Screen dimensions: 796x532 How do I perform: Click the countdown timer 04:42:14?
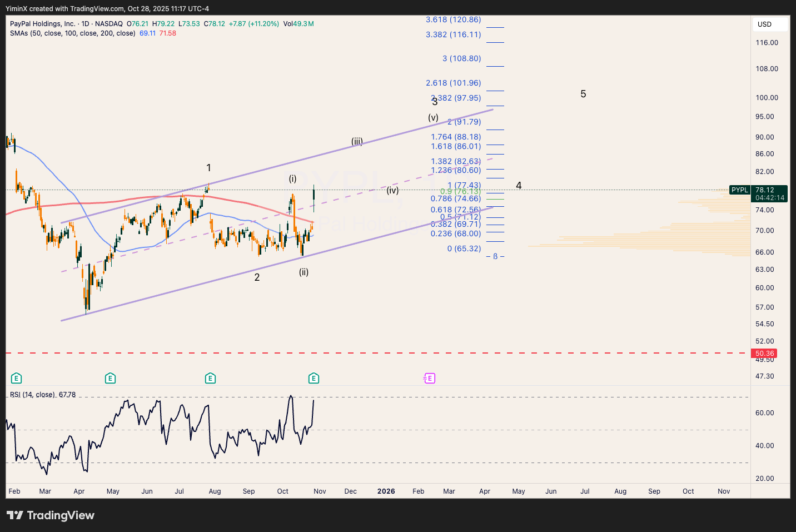pyautogui.click(x=770, y=198)
